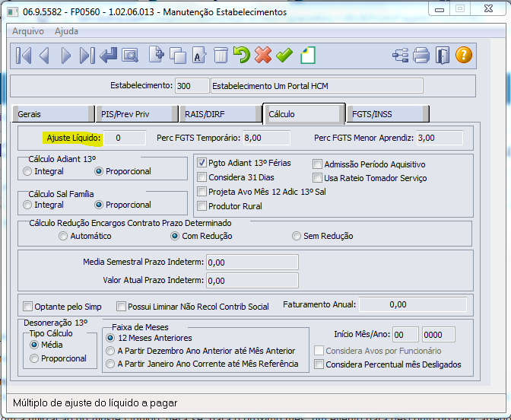Select 12 Meses Anteriores option
Image resolution: width=511 pixels, height=420 pixels.
(x=110, y=338)
